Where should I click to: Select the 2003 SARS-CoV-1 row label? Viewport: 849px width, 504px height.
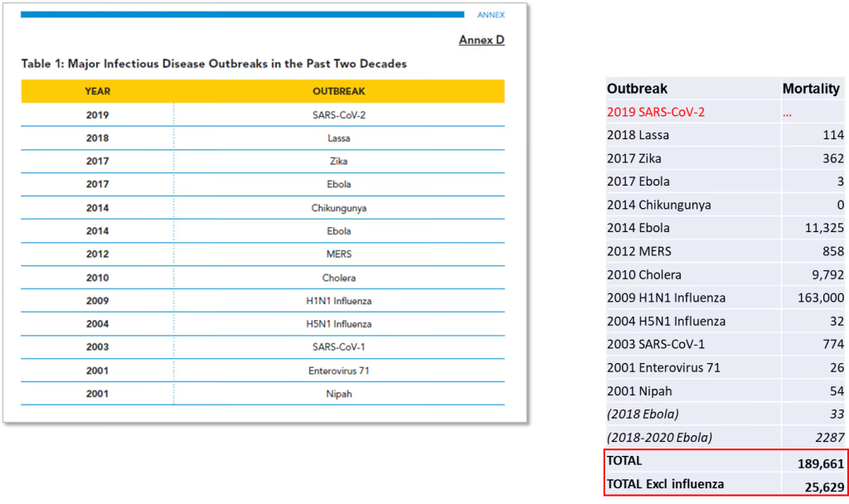[656, 344]
